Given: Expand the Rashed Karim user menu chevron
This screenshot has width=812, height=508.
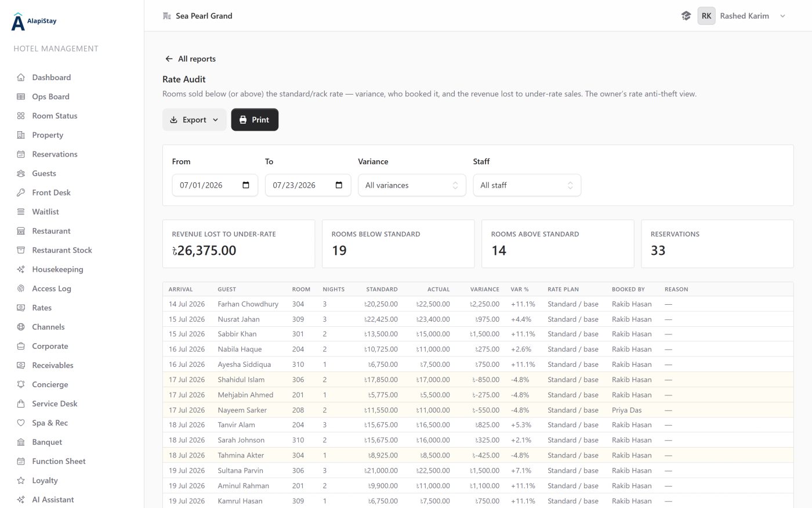Looking at the screenshot, I should click(x=782, y=16).
